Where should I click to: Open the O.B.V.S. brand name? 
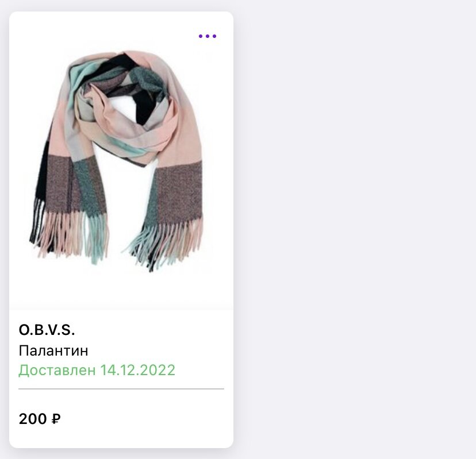pos(47,330)
